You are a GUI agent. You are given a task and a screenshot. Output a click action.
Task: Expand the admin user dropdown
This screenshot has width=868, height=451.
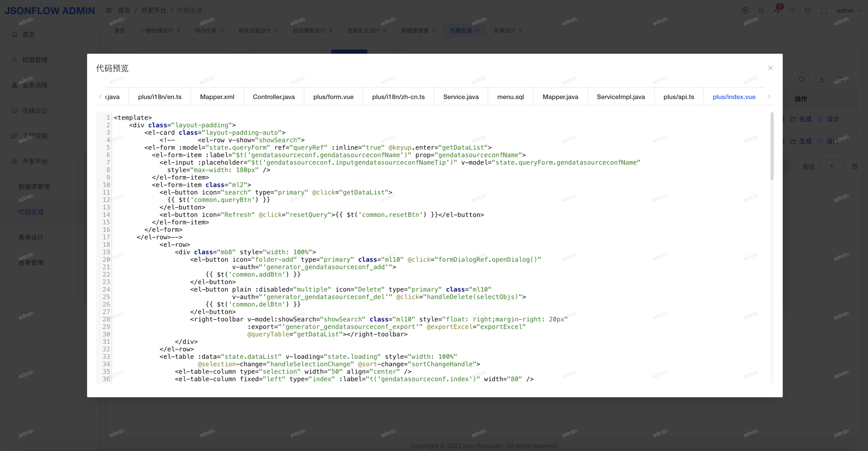tap(849, 10)
